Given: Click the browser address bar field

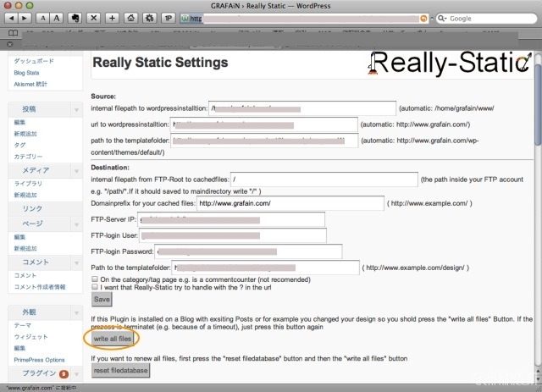Looking at the screenshot, I should (304, 19).
